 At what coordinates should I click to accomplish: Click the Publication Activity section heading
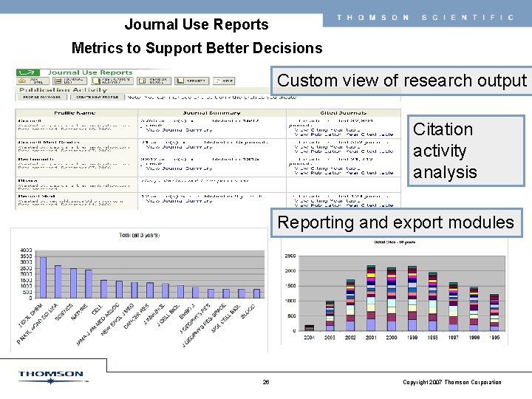(x=64, y=90)
